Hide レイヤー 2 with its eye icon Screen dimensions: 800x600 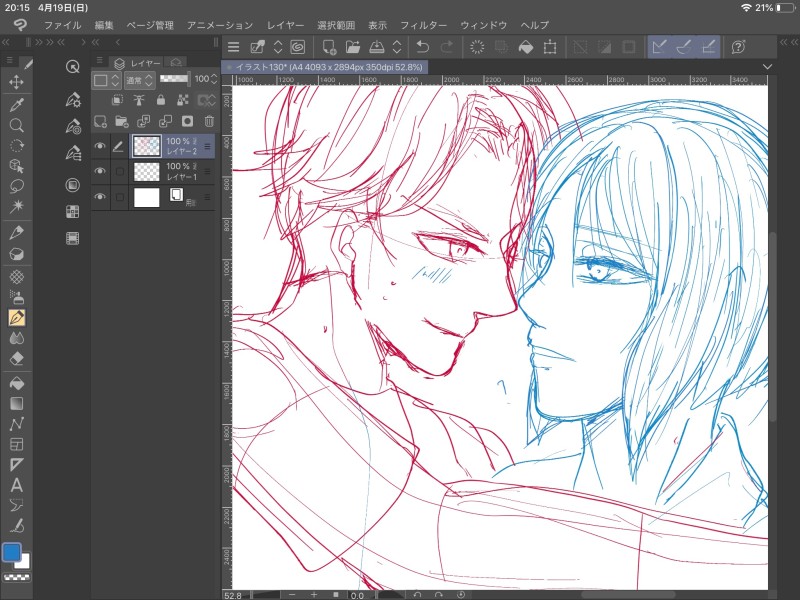100,146
